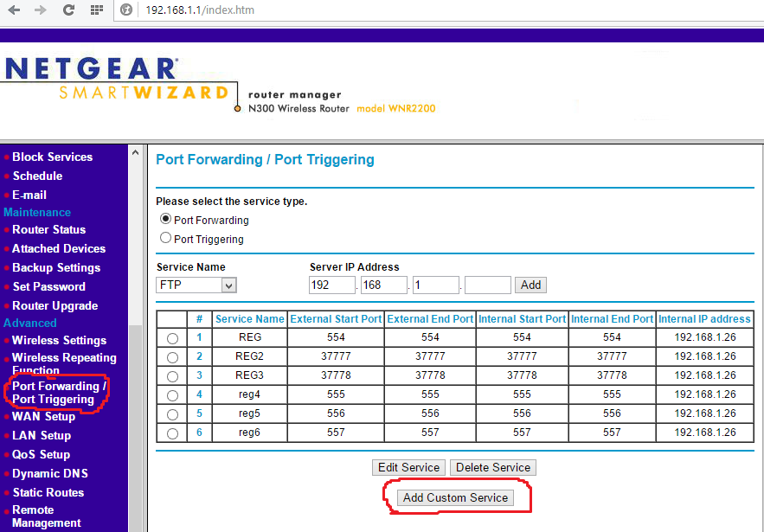Screen dimensions: 764x532
Task: Open Backup Settings in sidebar
Action: coord(56,267)
